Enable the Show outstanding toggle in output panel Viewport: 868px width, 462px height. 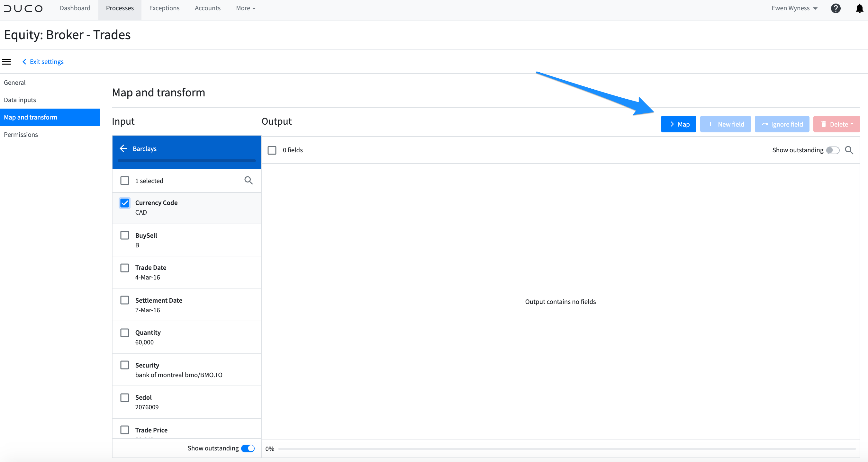pyautogui.click(x=832, y=150)
